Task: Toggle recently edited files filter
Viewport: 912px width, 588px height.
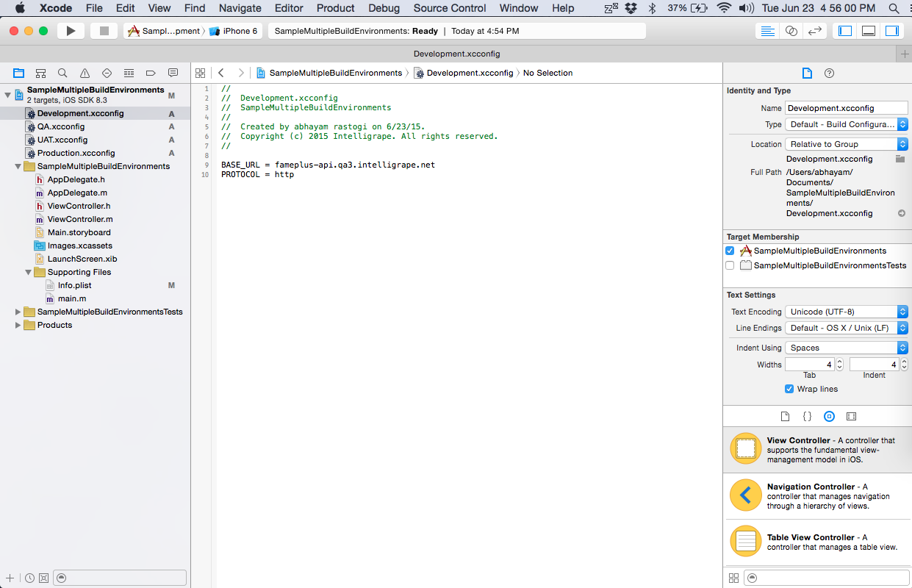Action: 29,578
